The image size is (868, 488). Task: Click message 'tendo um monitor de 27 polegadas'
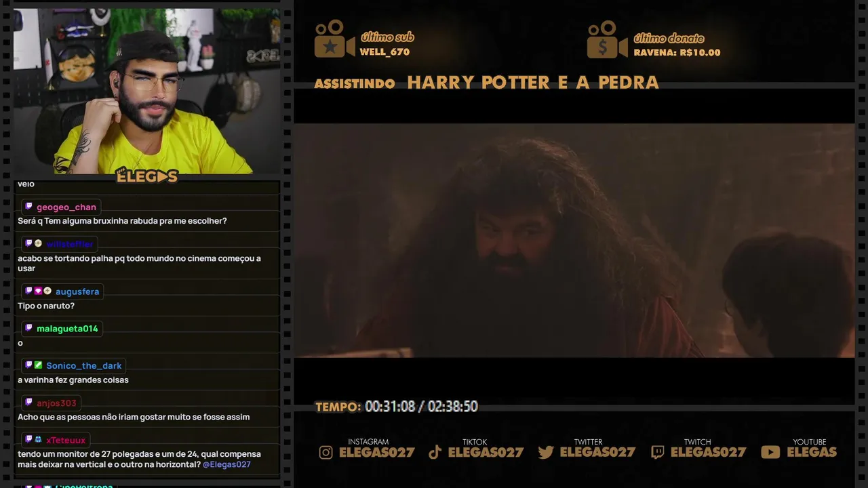(x=139, y=460)
